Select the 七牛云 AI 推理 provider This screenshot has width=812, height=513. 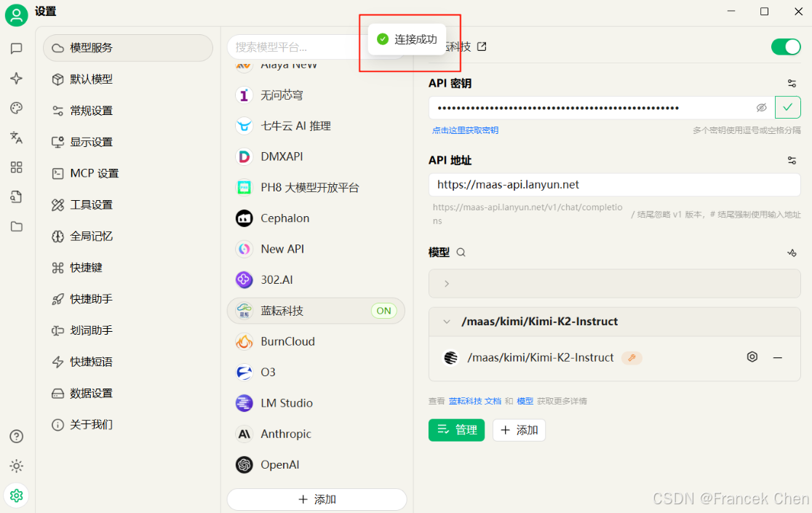tap(316, 126)
